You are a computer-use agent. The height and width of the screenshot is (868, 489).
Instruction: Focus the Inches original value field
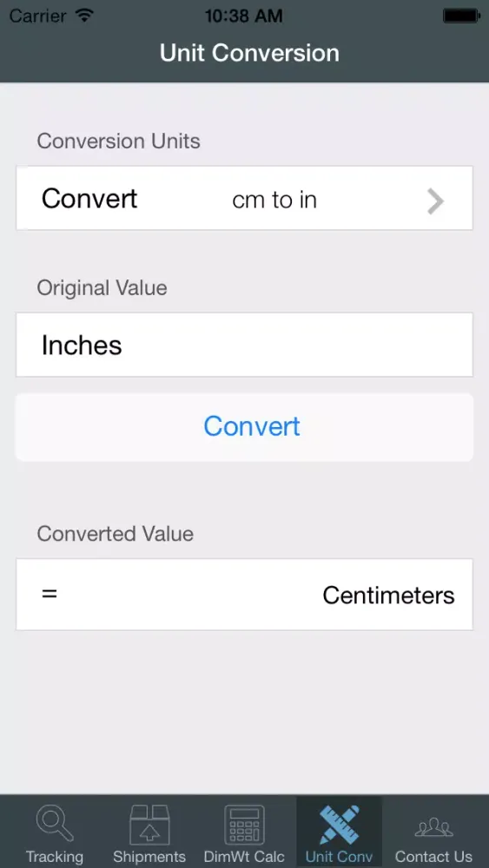click(244, 345)
